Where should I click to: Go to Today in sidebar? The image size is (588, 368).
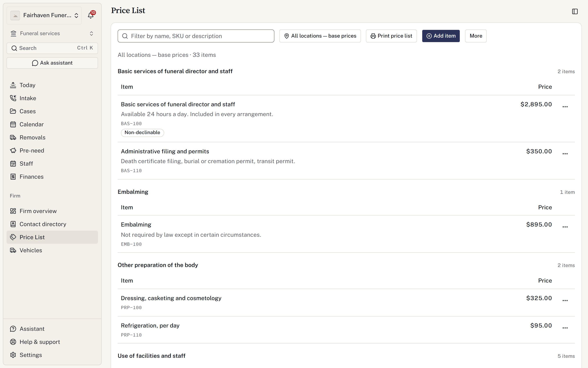pos(52,85)
